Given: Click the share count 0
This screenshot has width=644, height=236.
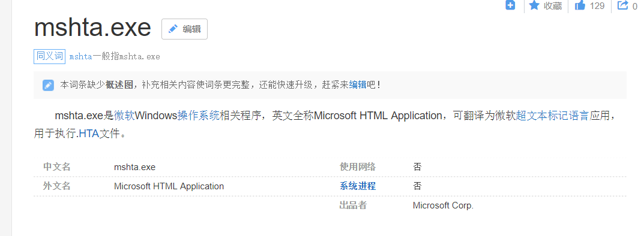Looking at the screenshot, I should [635, 7].
